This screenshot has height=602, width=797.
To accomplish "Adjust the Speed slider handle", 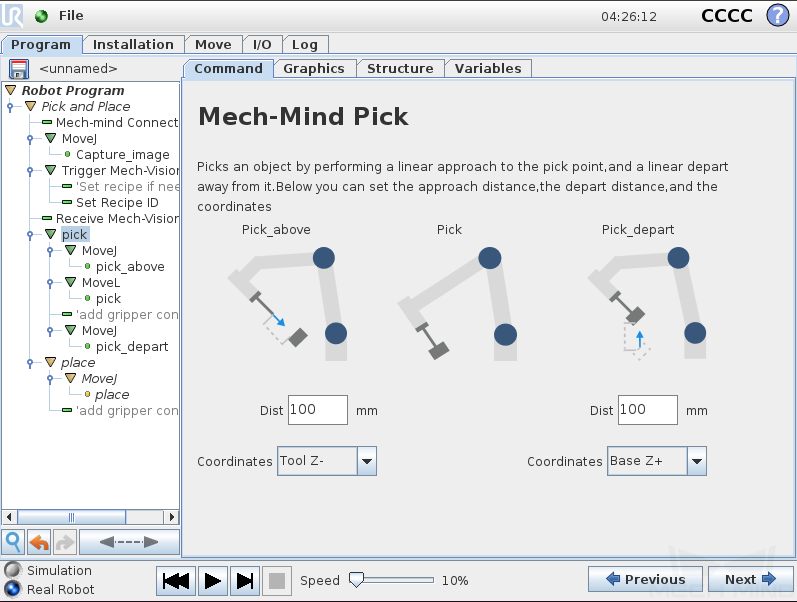I will 356,580.
